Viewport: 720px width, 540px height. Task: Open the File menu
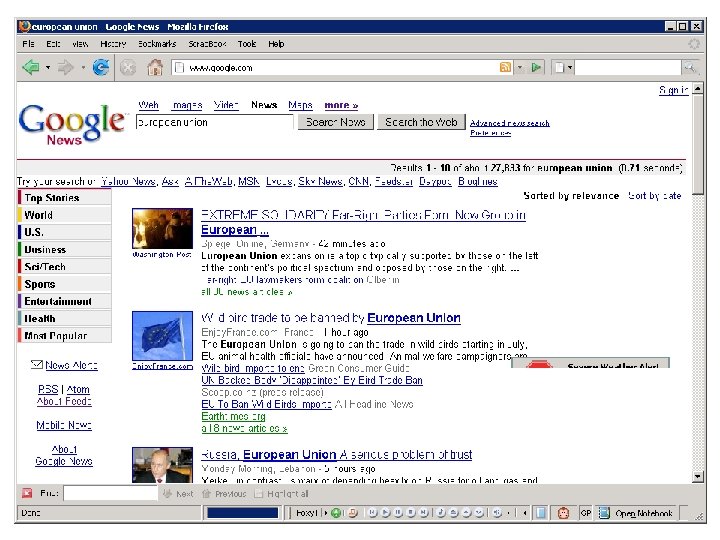click(28, 44)
